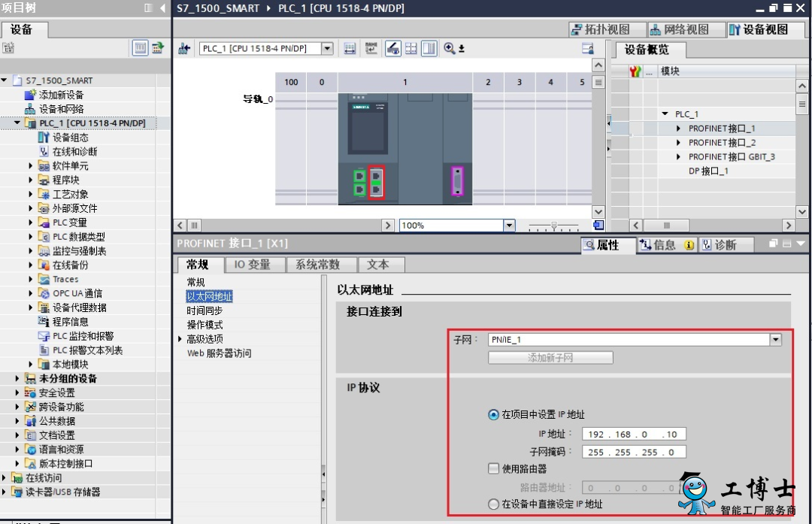Select Web server access in properties navigation
The width and height of the screenshot is (812, 524).
point(219,353)
